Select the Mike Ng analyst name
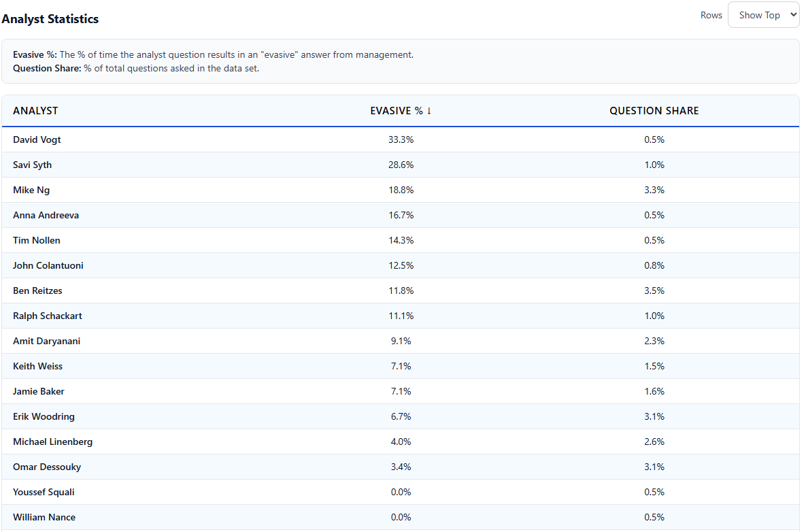Image resolution: width=806 pixels, height=532 pixels. click(x=31, y=190)
